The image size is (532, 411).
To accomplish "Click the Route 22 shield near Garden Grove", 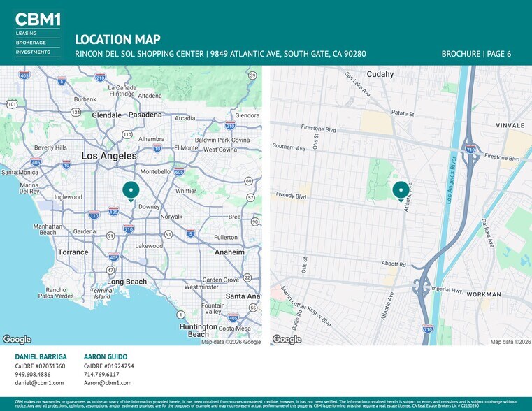I will [247, 277].
